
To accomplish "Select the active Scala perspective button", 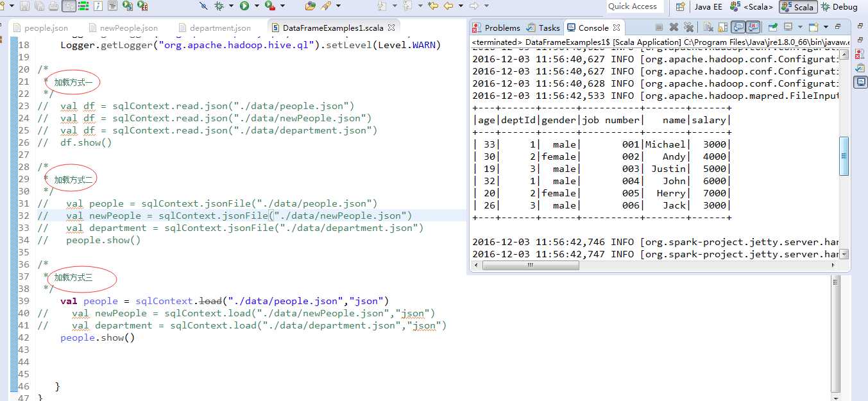I will click(798, 7).
